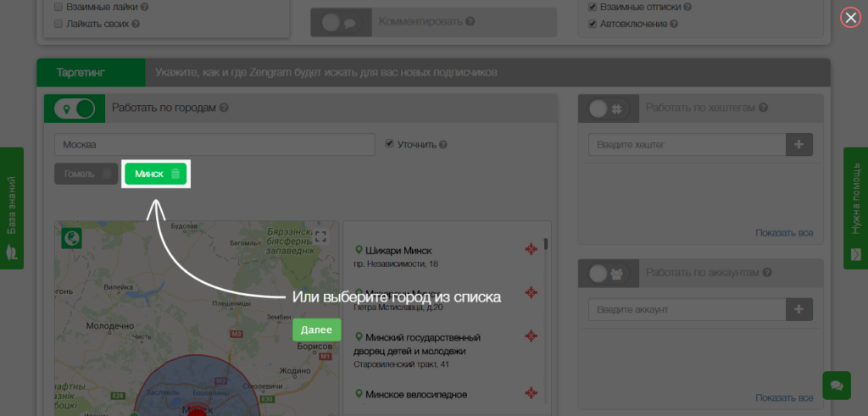Toggle the Работать по хештегам switch
This screenshot has width=868, height=416.
[x=609, y=108]
